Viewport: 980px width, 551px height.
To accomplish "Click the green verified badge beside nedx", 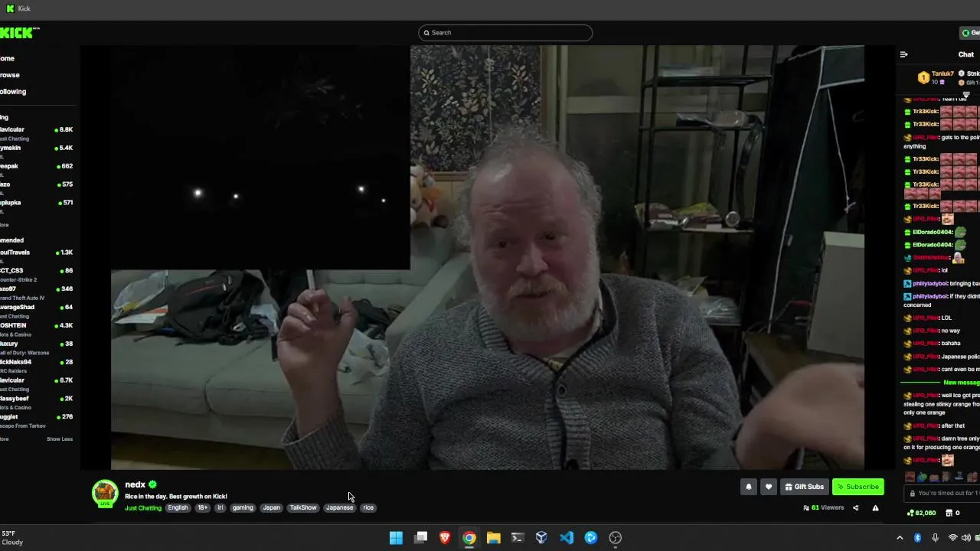I will tap(152, 484).
